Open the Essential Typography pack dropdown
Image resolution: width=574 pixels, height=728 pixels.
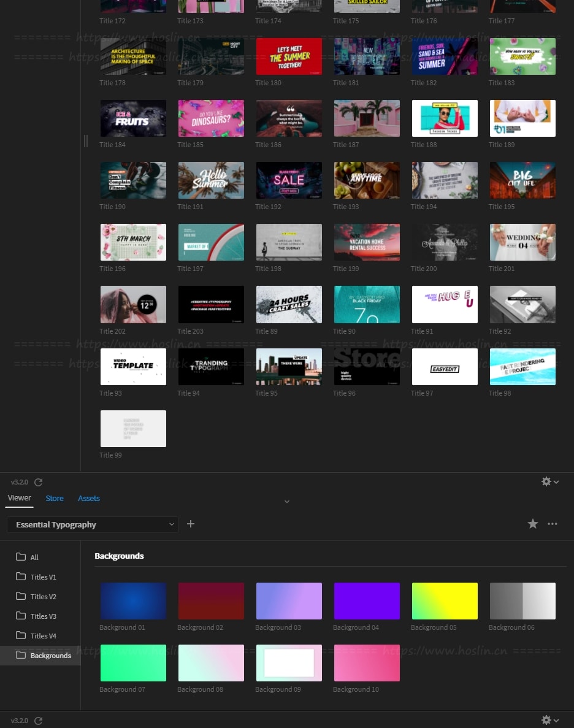click(93, 524)
